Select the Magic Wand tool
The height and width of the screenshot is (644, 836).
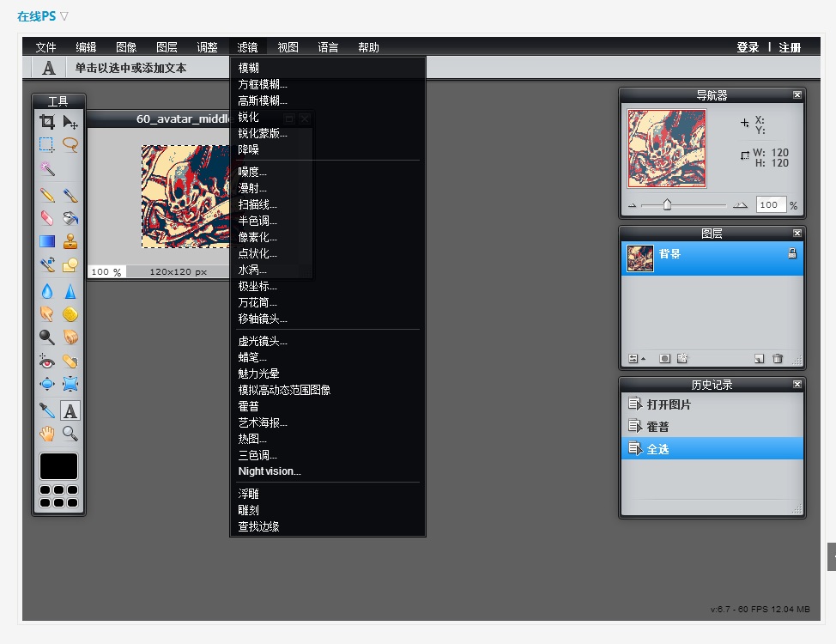tap(47, 168)
